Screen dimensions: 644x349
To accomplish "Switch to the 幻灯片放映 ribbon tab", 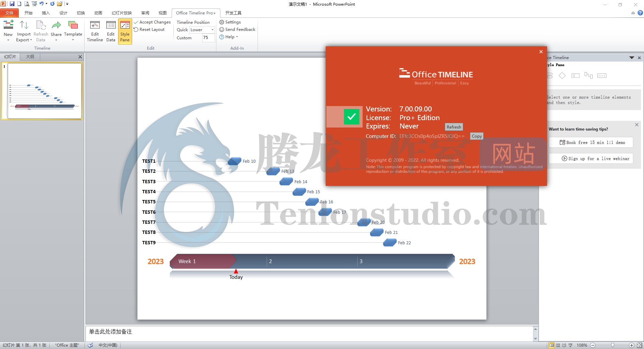I will 122,13.
